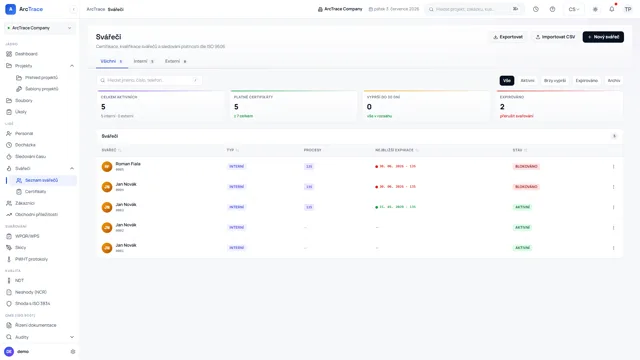Switch to the Externí tab
Viewport: 640px width, 360px height.
point(176,61)
